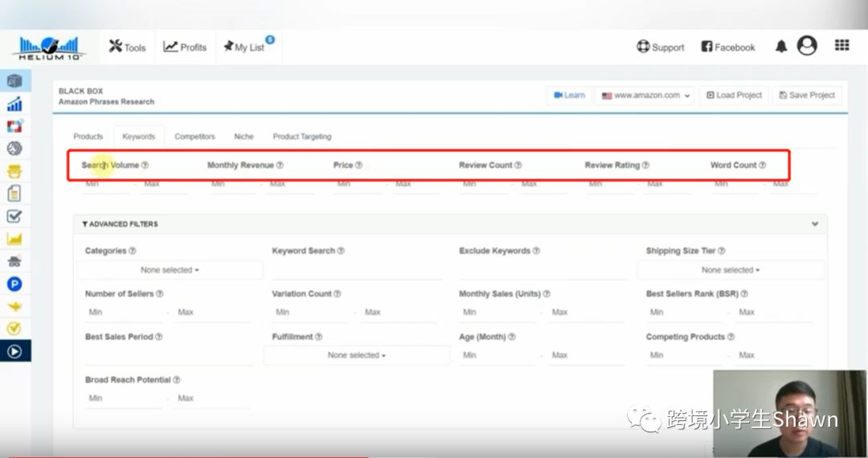868x458 pixels.
Task: Click the Load Project button
Action: [x=734, y=95]
